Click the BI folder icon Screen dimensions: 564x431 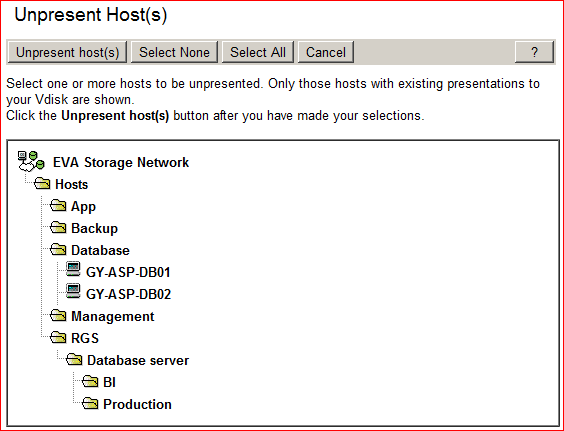click(x=90, y=381)
